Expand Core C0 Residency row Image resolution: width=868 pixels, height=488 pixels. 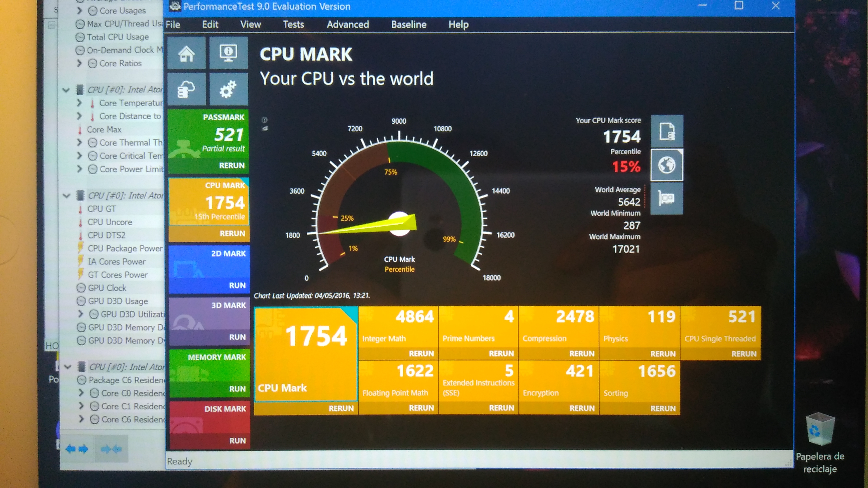[x=81, y=393]
